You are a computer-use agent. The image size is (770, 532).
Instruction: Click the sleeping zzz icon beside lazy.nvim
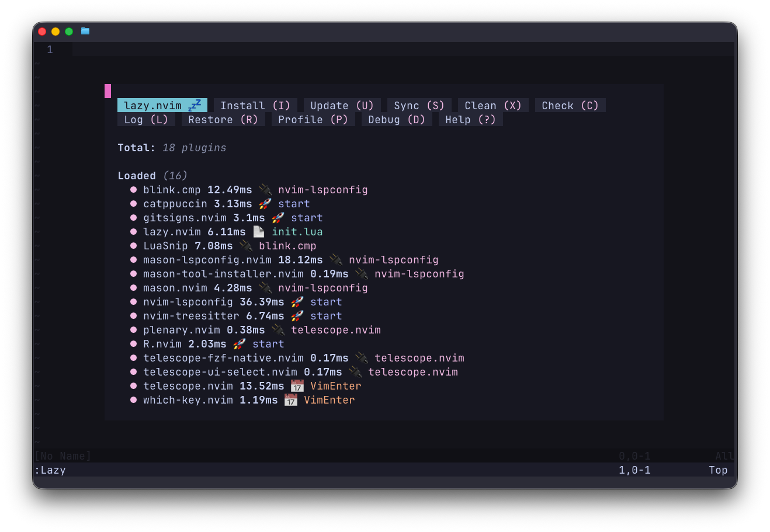(x=194, y=106)
